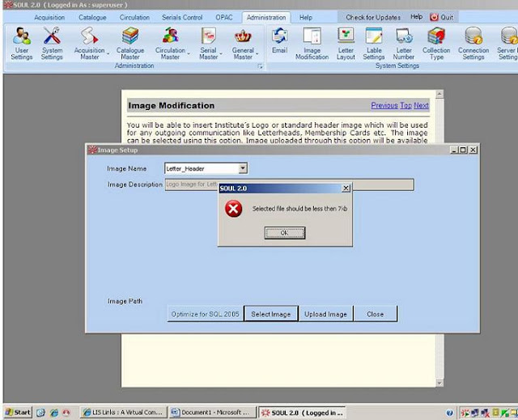Open Image Name combo box dropdown
This screenshot has width=518, height=420.
coord(243,168)
